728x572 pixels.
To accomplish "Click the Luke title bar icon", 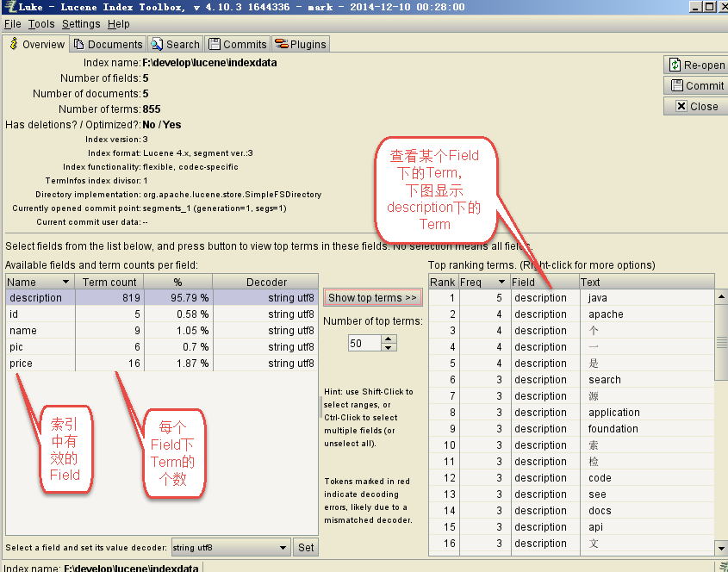I will coord(9,7).
